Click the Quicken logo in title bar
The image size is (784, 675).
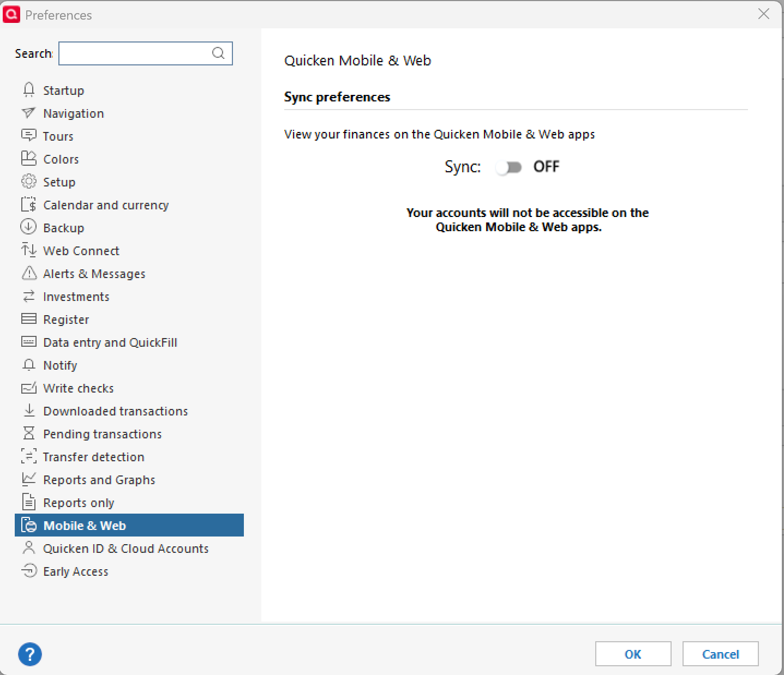tap(11, 14)
